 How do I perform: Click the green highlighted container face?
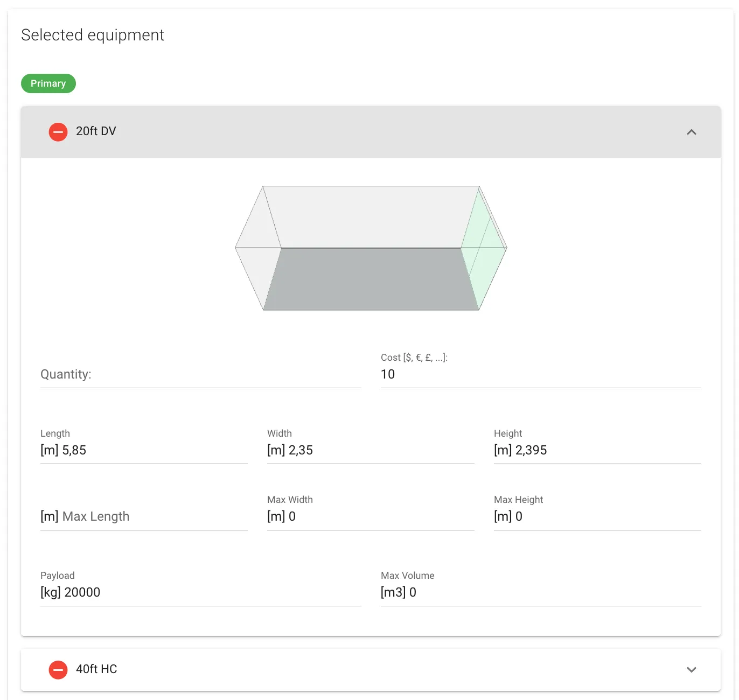[x=484, y=248]
